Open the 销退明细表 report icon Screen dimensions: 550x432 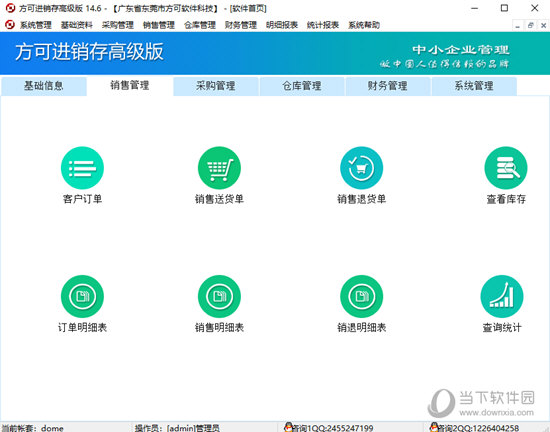(361, 296)
